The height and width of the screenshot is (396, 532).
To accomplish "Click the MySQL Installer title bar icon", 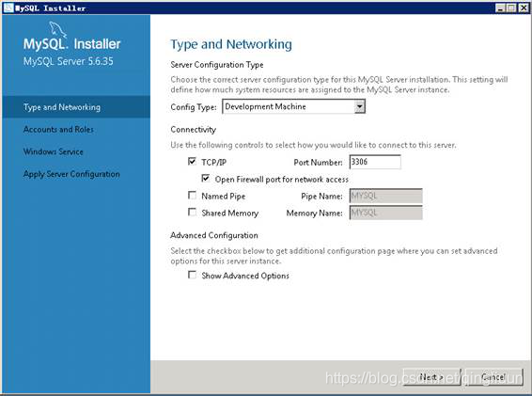I will click(x=8, y=8).
